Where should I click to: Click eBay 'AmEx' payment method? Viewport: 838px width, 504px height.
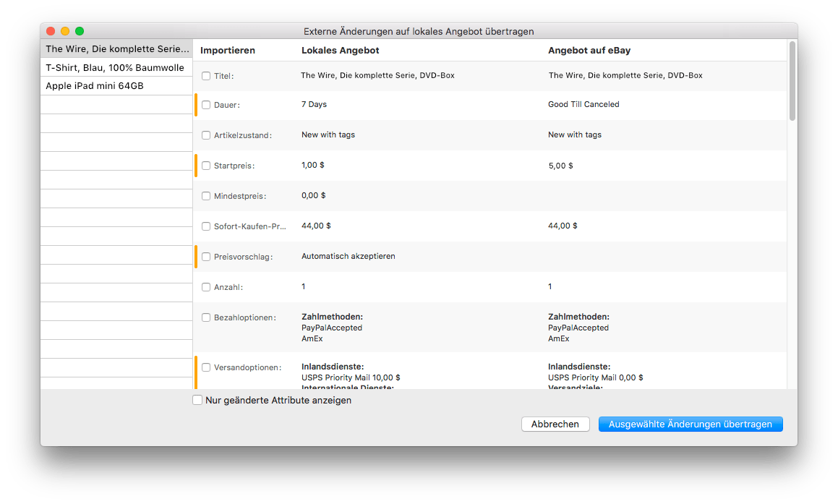point(558,339)
